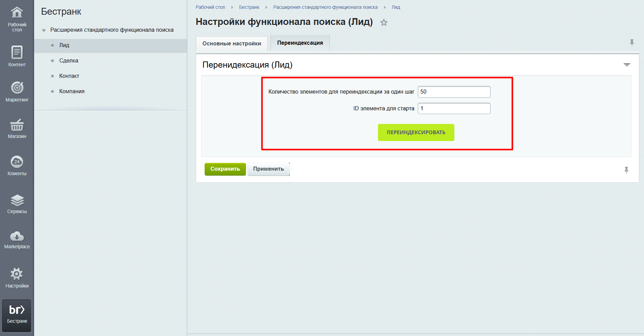Open the Настройки gear icon
The height and width of the screenshot is (336, 644).
17,274
